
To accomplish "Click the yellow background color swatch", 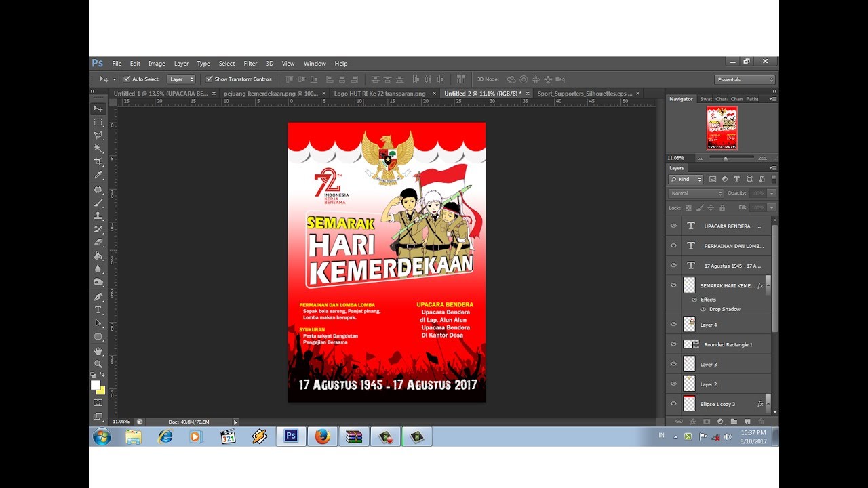I will pyautogui.click(x=102, y=391).
